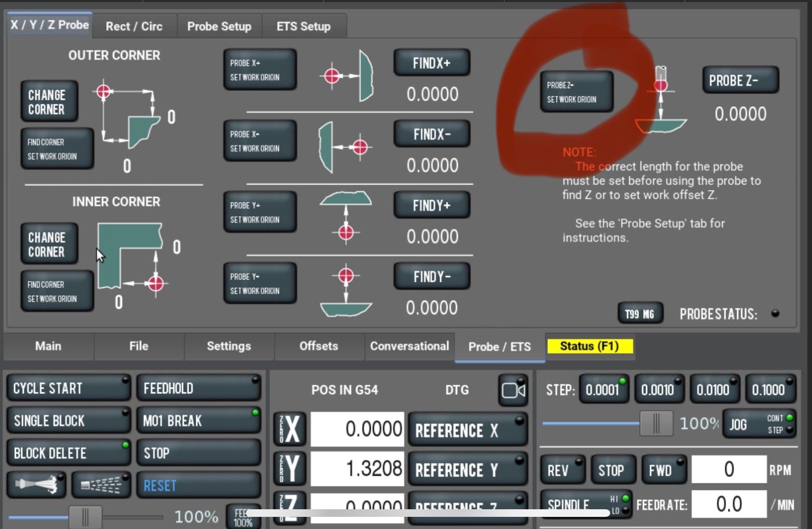Switch jog mode with the JOG Cont/Step button
812x529 pixels.
[x=758, y=424]
